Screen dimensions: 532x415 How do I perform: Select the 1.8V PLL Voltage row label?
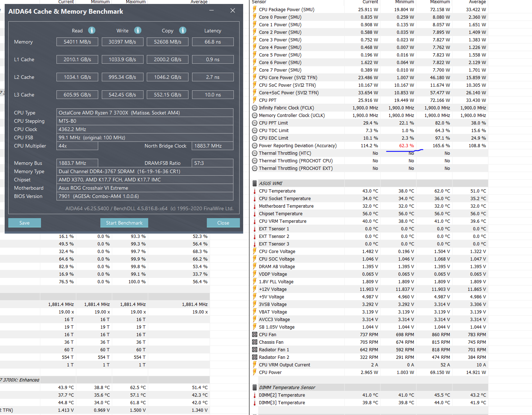tap(276, 281)
